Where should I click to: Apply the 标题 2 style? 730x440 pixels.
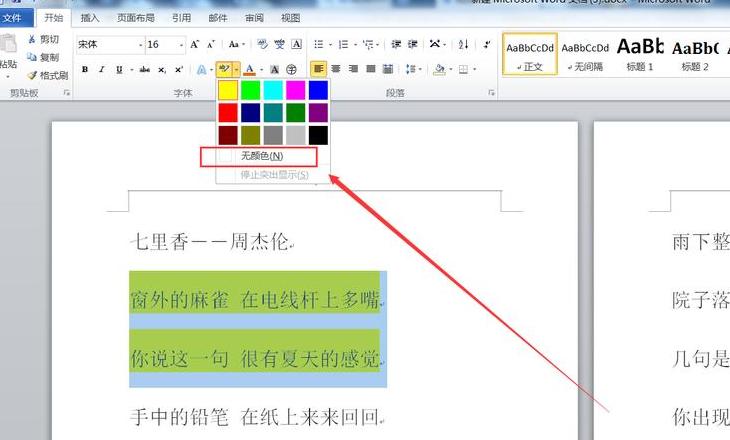695,54
